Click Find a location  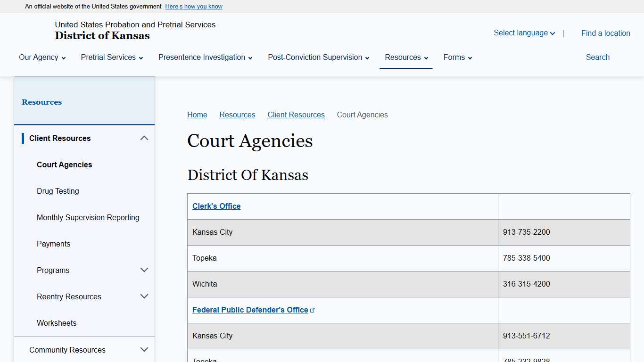click(605, 33)
